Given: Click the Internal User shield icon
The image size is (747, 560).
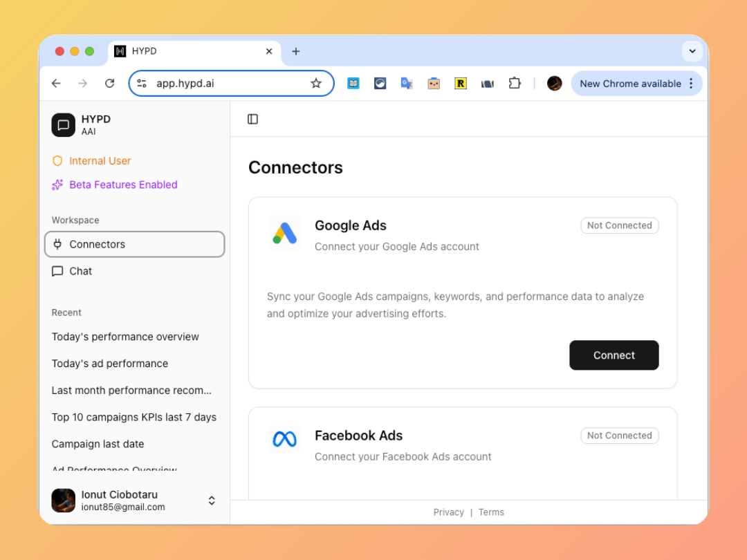Looking at the screenshot, I should (57, 160).
